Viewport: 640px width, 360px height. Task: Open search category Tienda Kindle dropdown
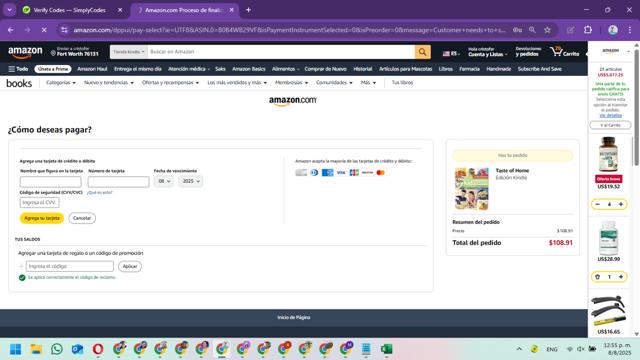click(x=129, y=52)
